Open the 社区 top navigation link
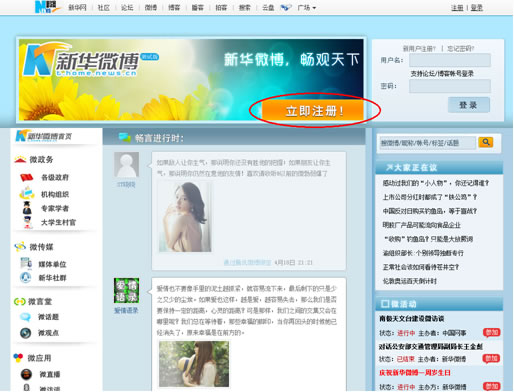Viewport: 514px width, 392px height. pos(104,8)
